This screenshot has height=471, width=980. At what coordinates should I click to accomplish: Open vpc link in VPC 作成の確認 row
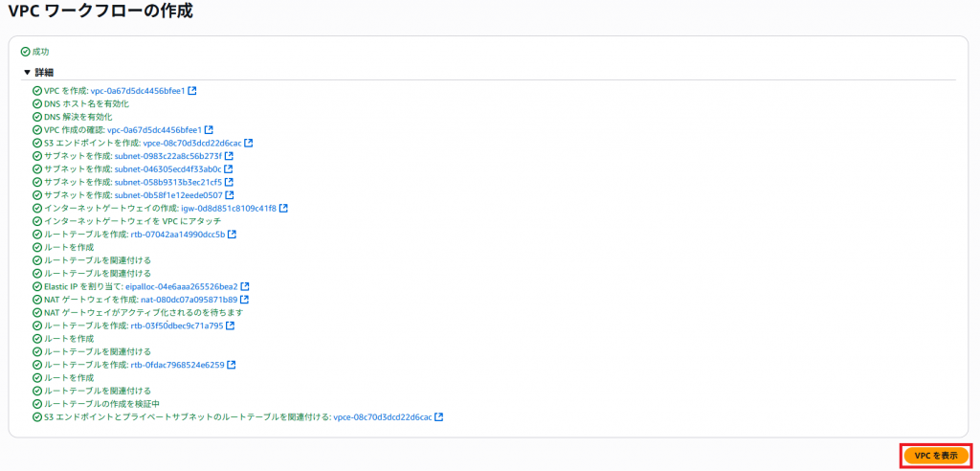click(x=154, y=130)
